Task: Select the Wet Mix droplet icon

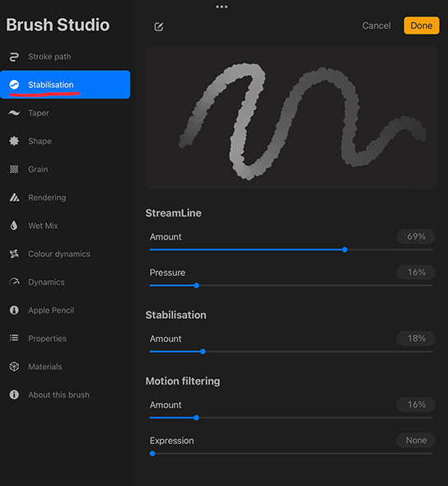Action: [x=14, y=226]
